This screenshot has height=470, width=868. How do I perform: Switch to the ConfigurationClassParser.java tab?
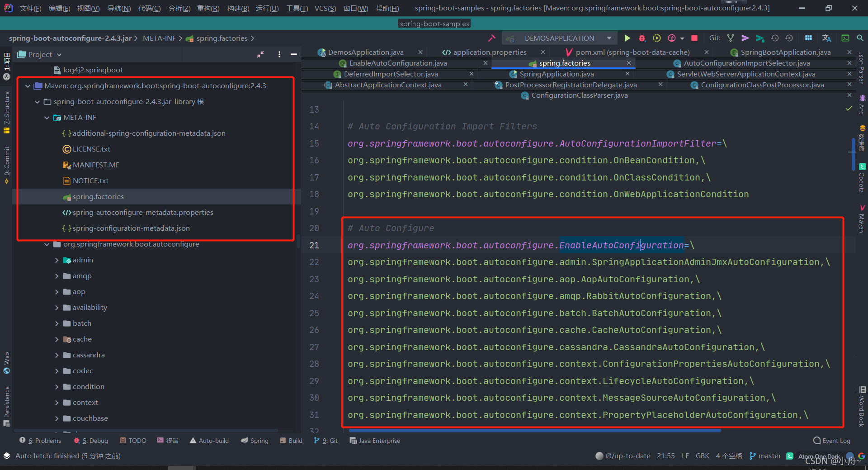click(580, 95)
